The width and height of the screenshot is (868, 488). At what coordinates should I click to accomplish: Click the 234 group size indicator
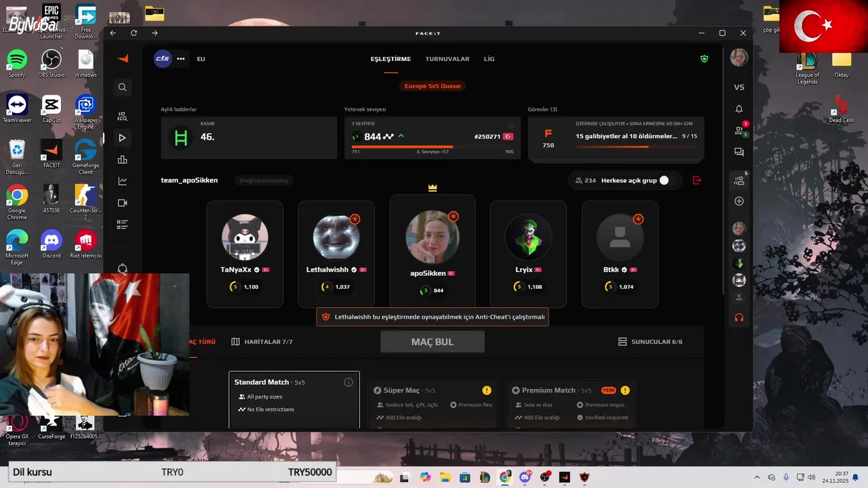pos(585,180)
